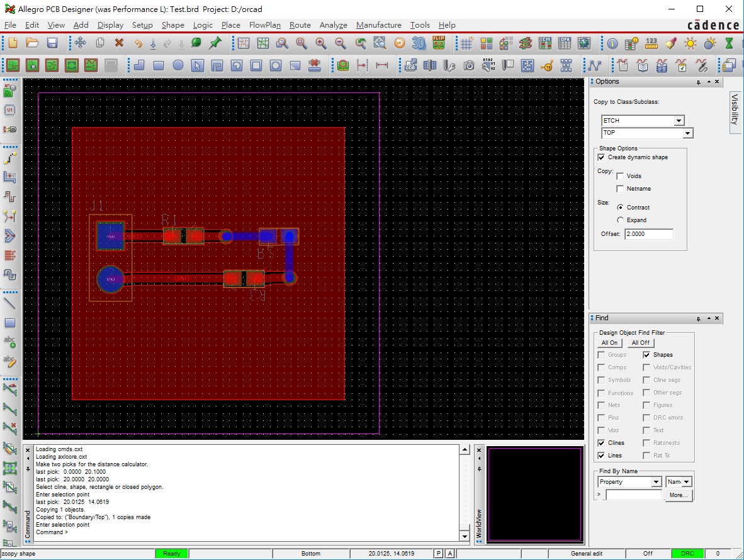Click the Flip design icon
The image size is (744, 560).
[439, 43]
